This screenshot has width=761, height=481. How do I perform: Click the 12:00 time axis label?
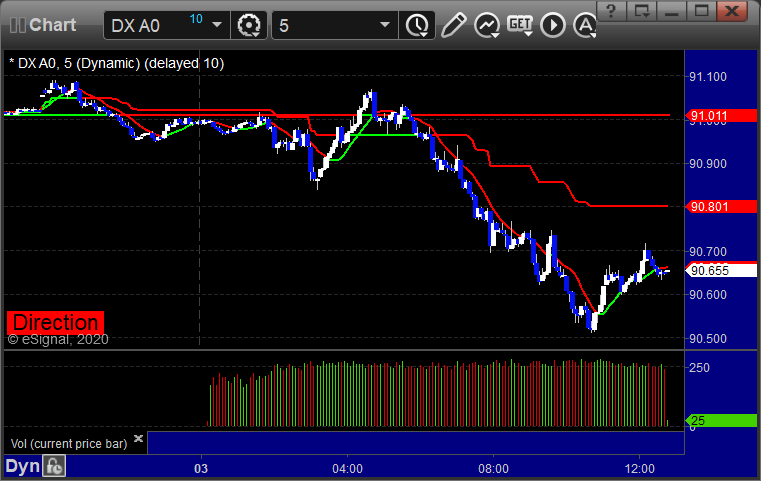tap(640, 469)
